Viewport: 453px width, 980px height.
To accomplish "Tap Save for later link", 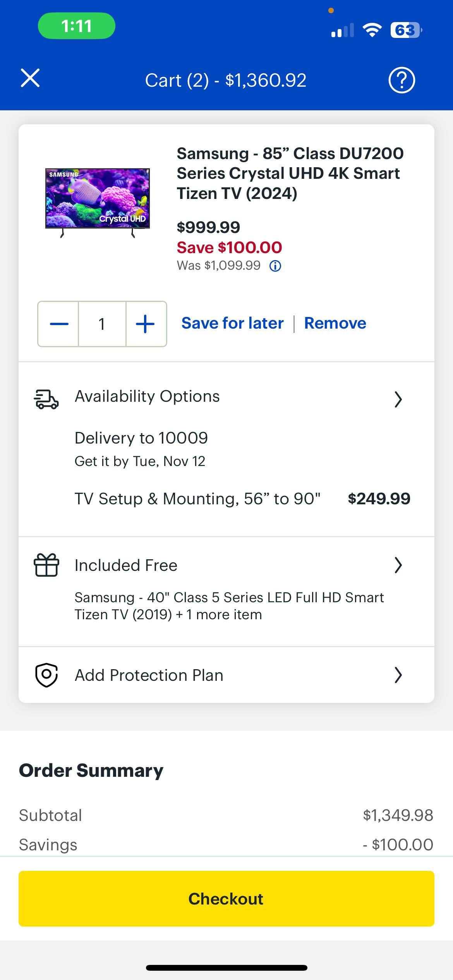I will [232, 323].
